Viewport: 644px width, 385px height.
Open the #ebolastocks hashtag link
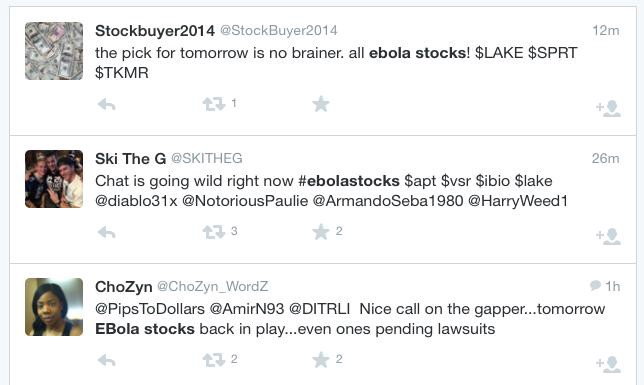tap(349, 181)
